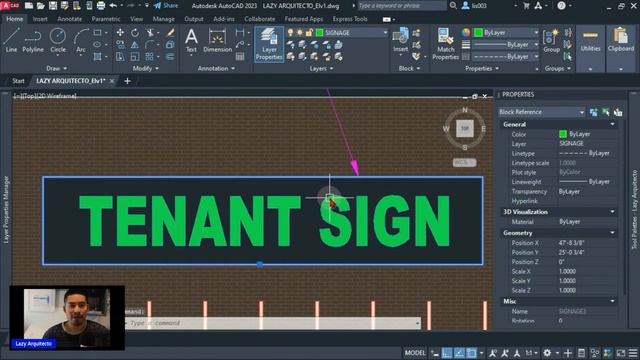This screenshot has height=360, width=640.
Task: Click MODEL space button in status bar
Action: (415, 353)
